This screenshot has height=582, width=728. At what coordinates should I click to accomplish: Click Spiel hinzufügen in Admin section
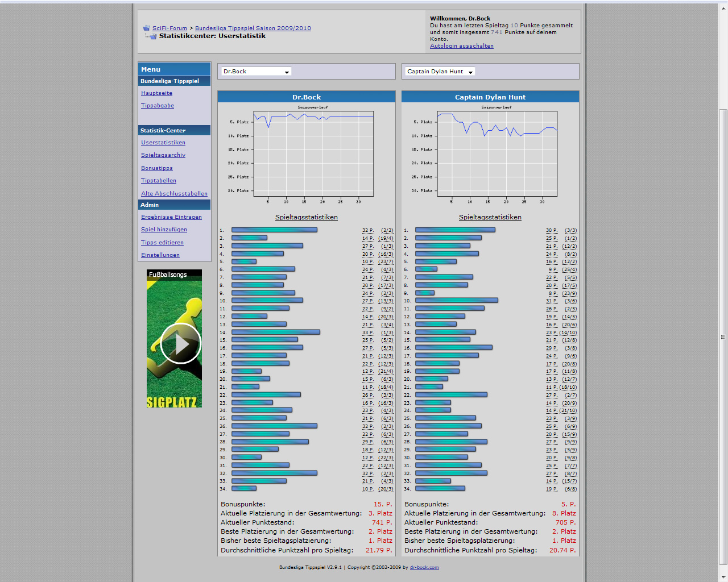pos(164,230)
